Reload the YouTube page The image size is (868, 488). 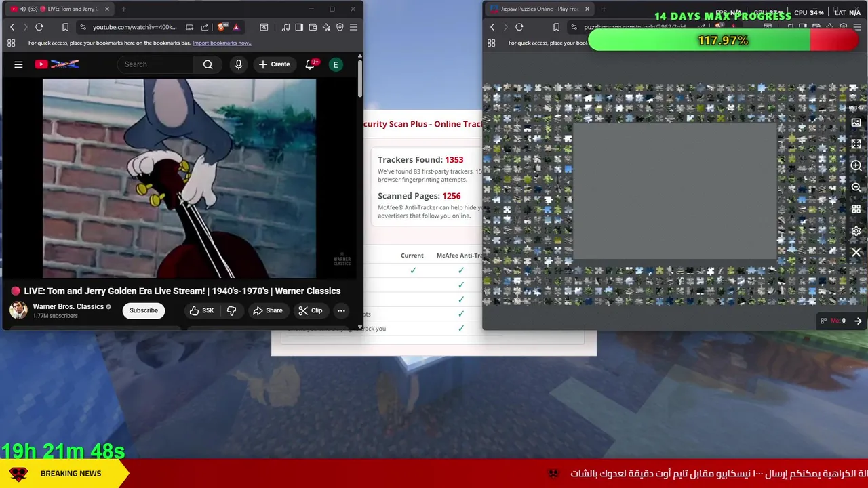click(39, 27)
